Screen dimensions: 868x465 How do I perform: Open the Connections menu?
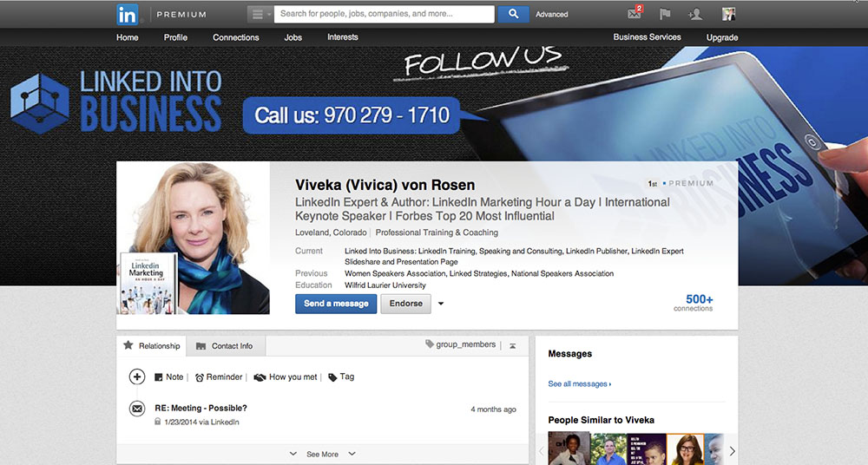[236, 37]
